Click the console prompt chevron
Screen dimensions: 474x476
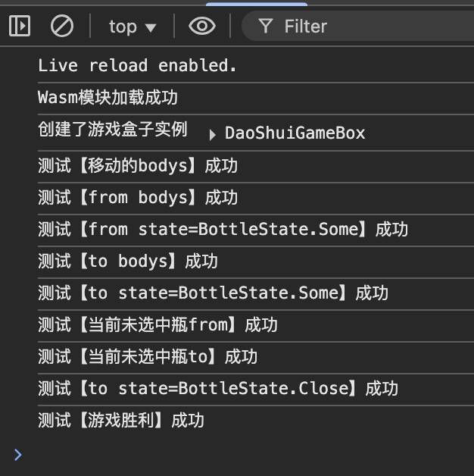[18, 454]
